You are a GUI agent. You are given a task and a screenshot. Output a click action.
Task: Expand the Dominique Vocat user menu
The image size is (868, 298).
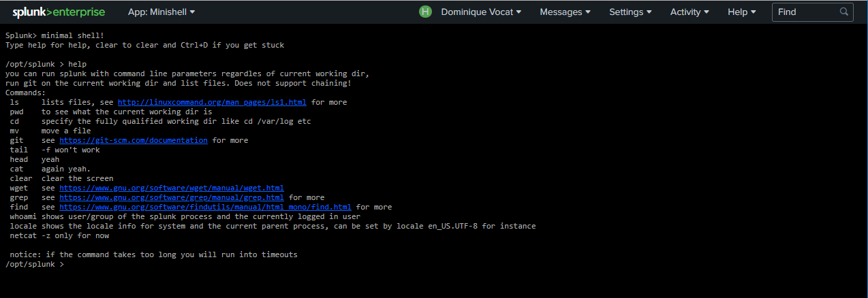pos(481,12)
